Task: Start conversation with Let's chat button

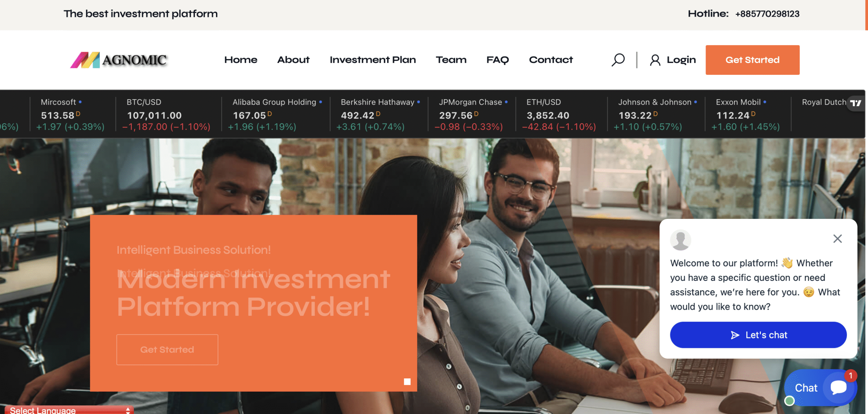Action: (x=758, y=335)
